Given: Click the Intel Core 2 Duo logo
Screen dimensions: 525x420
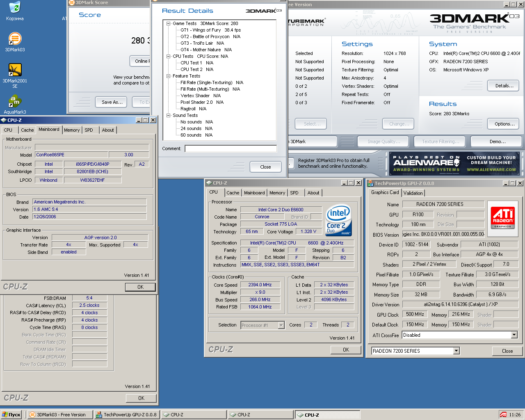Looking at the screenshot, I should tap(338, 221).
